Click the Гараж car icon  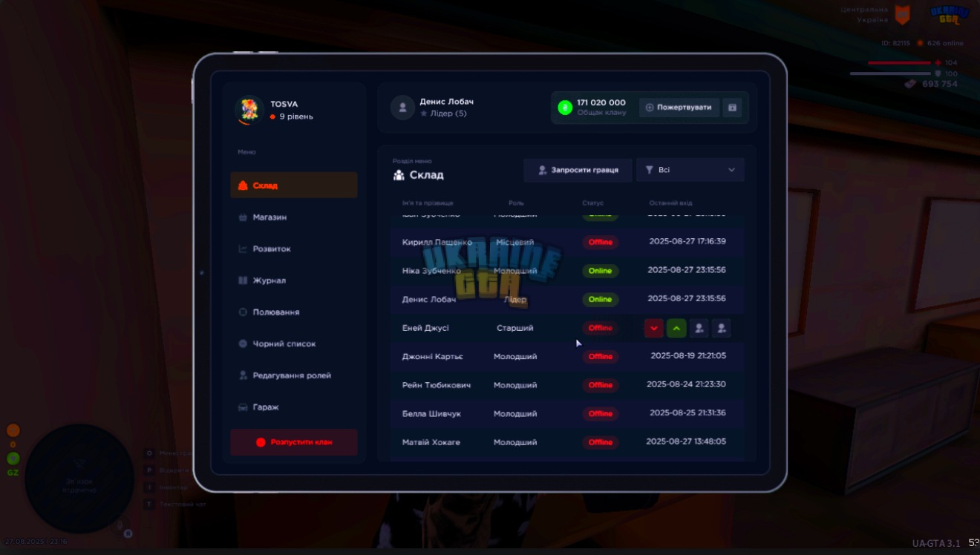pyautogui.click(x=243, y=407)
